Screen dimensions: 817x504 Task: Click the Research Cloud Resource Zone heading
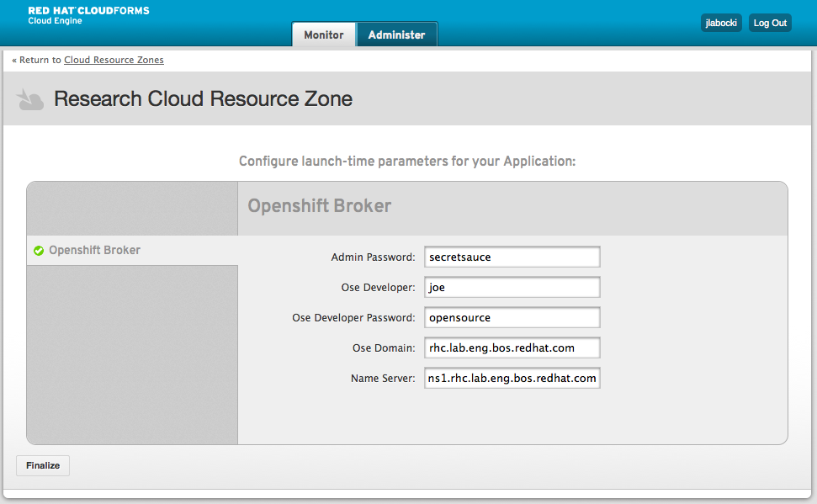(203, 99)
